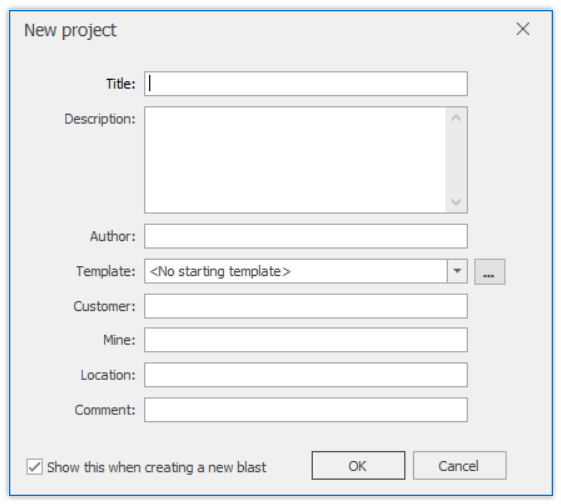The height and width of the screenshot is (504, 561).
Task: Close the New project dialog with X
Action: tap(523, 29)
